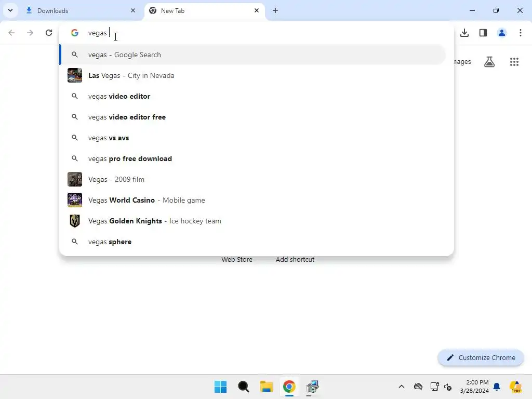532x399 pixels.
Task: Open the clock showing 2:00 PM
Action: (474, 387)
